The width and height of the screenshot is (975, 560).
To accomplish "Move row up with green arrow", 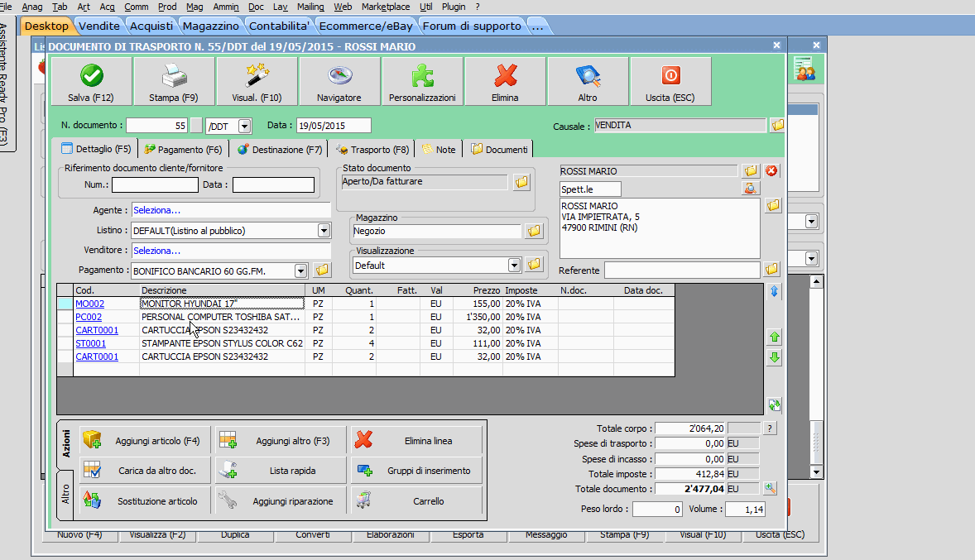I will pos(775,337).
